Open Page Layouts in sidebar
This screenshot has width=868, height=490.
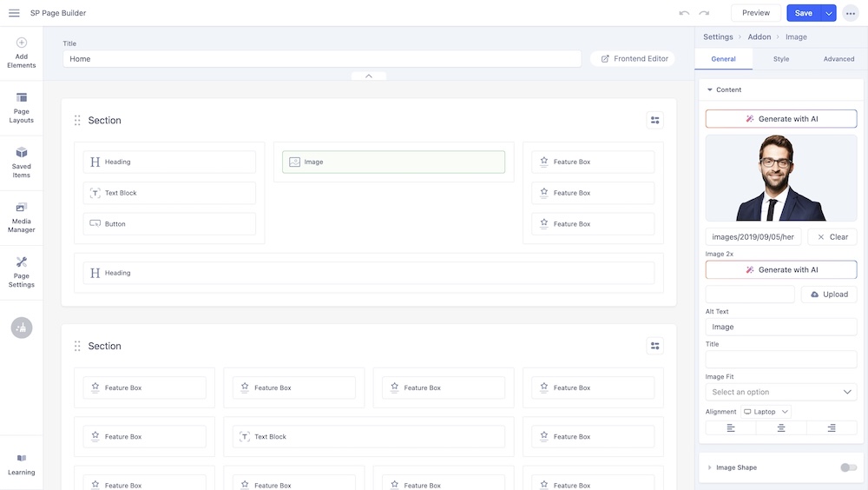[x=22, y=108]
